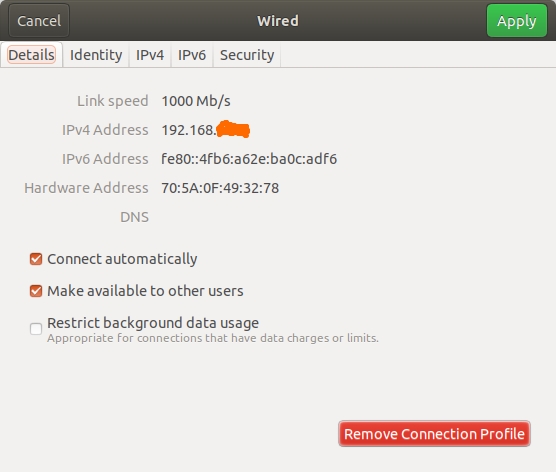Click the Restrict background data usage label
This screenshot has width=556, height=472.
pos(153,323)
